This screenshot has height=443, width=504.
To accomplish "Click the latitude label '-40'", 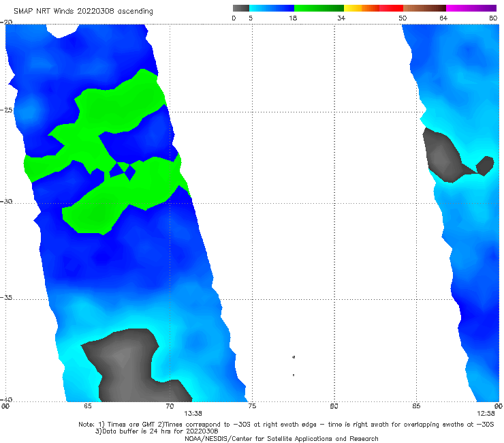I will (x=6, y=399).
